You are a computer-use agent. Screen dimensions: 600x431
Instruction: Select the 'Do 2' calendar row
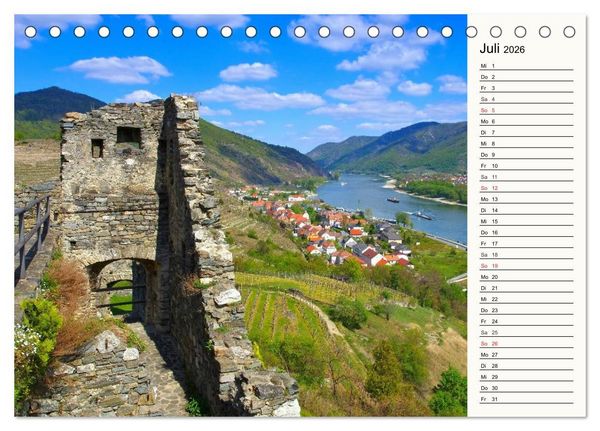527,77
